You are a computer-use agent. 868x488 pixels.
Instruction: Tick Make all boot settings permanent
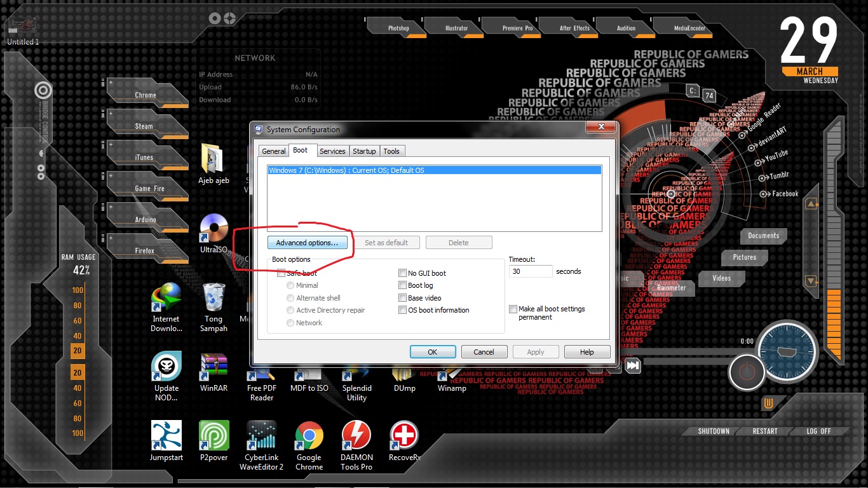coord(513,309)
